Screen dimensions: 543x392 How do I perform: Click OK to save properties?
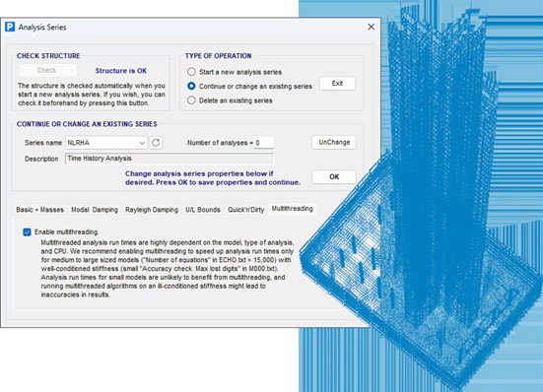(334, 177)
